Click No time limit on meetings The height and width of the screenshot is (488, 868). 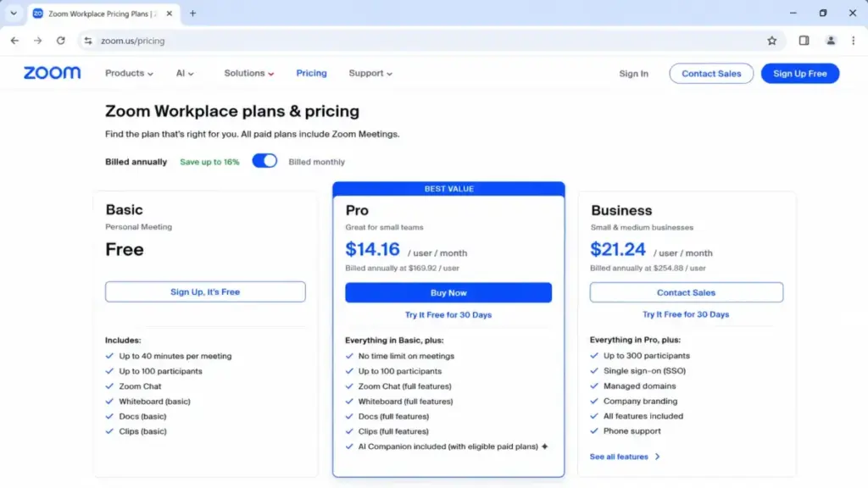click(x=406, y=357)
